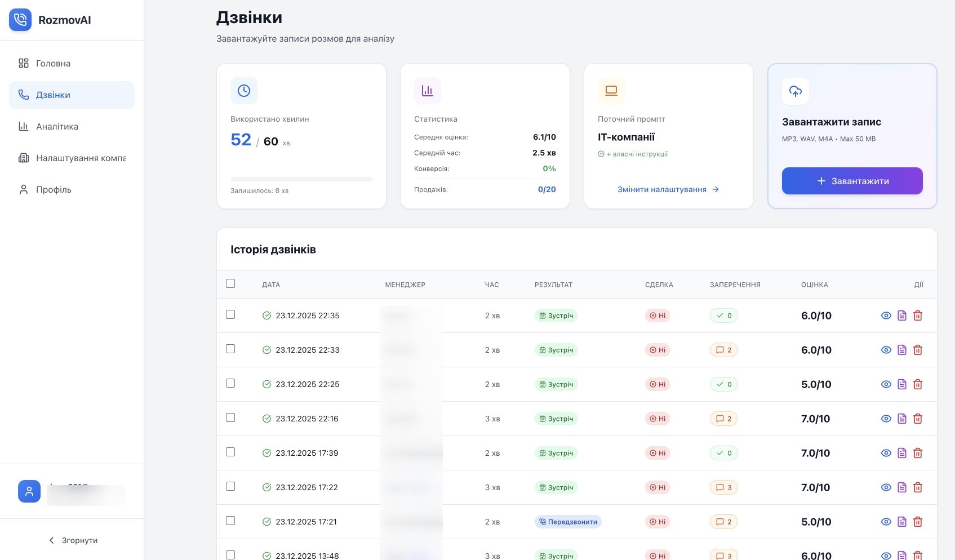This screenshot has width=955, height=560.
Task: Open Налаштування компанії in the sidebar
Action: pyautogui.click(x=72, y=158)
